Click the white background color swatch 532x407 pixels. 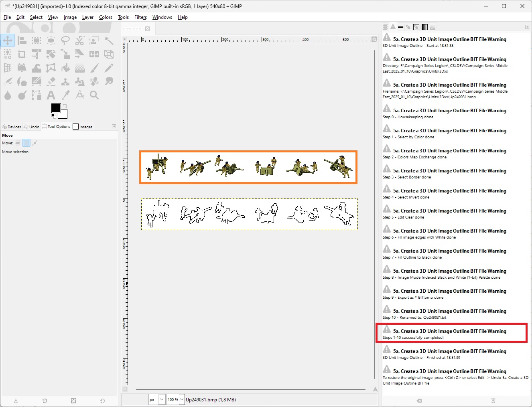click(x=64, y=115)
